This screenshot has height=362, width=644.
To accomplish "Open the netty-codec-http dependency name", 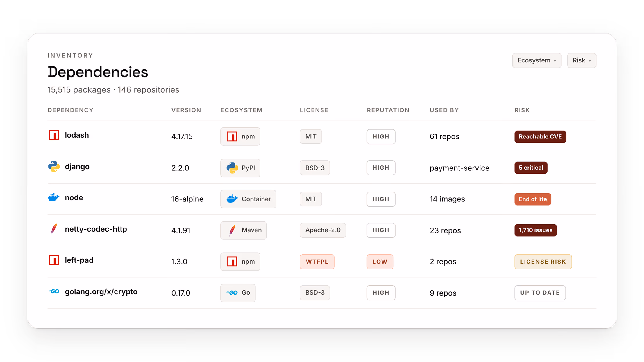I will pos(96,229).
